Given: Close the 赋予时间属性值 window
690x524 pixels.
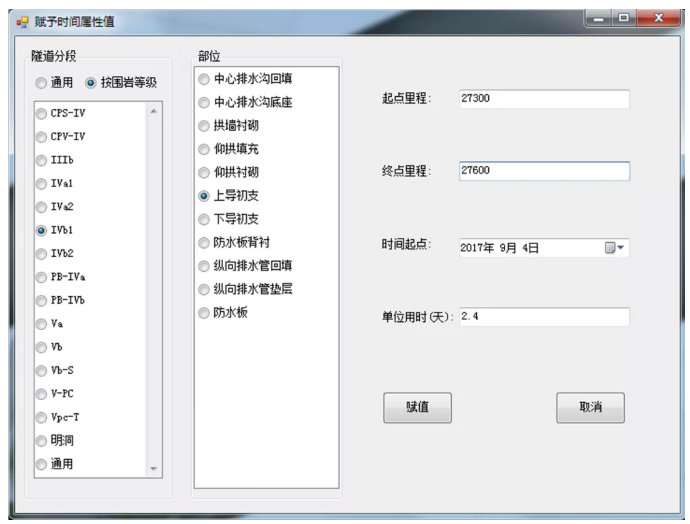Looking at the screenshot, I should (x=659, y=18).
